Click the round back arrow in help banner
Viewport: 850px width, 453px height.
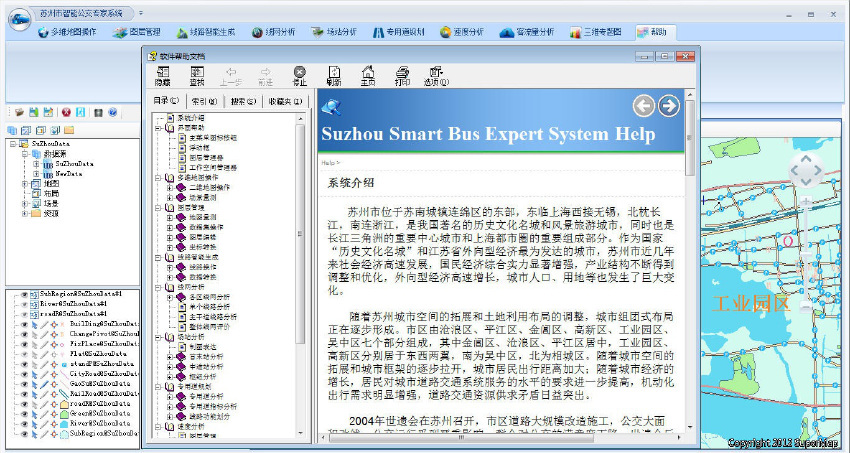click(643, 106)
